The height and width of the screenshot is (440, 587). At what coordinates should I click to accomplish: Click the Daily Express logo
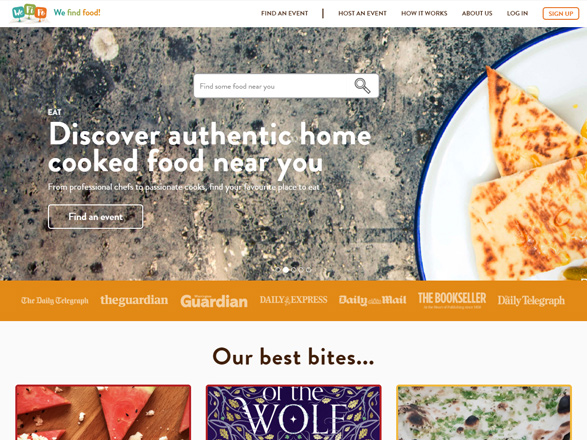294,300
